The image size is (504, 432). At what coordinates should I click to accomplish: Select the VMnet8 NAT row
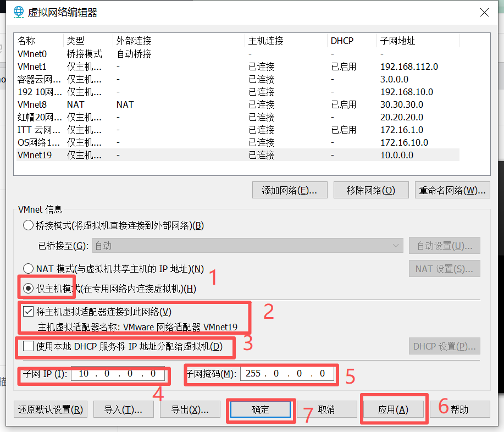coord(238,104)
